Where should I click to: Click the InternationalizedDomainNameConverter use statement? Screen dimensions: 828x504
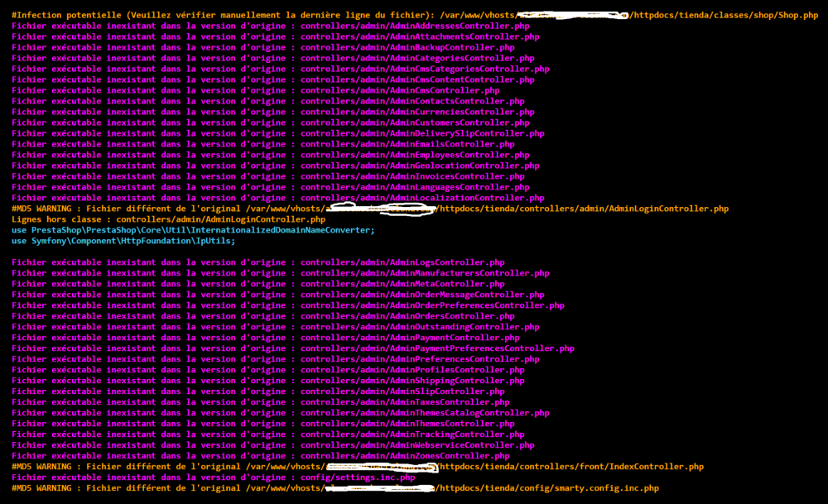coord(193,230)
